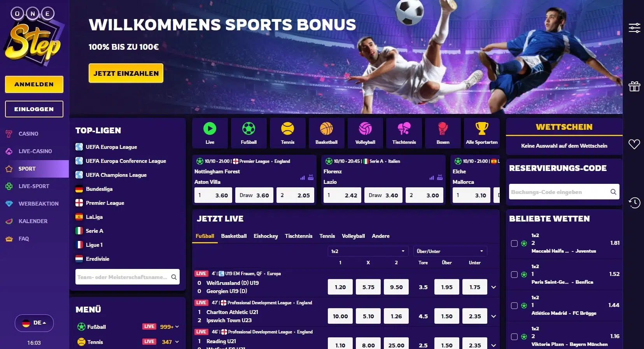
Task: Open the 1x2 market dropdown
Action: [368, 251]
